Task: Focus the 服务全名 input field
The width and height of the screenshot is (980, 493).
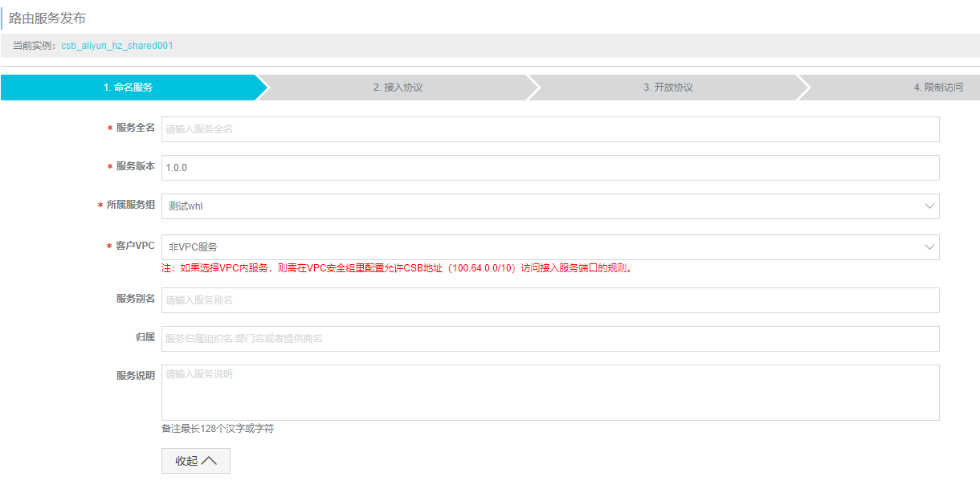Action: click(549, 129)
